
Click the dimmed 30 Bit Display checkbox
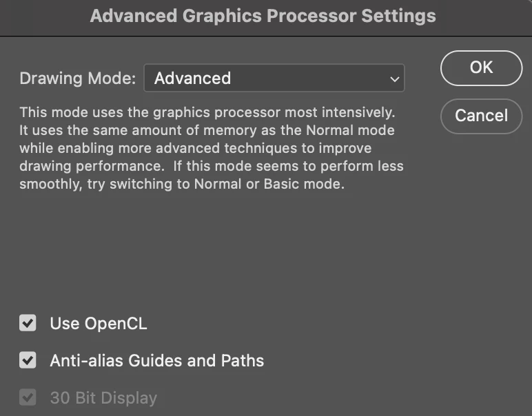tap(28, 397)
